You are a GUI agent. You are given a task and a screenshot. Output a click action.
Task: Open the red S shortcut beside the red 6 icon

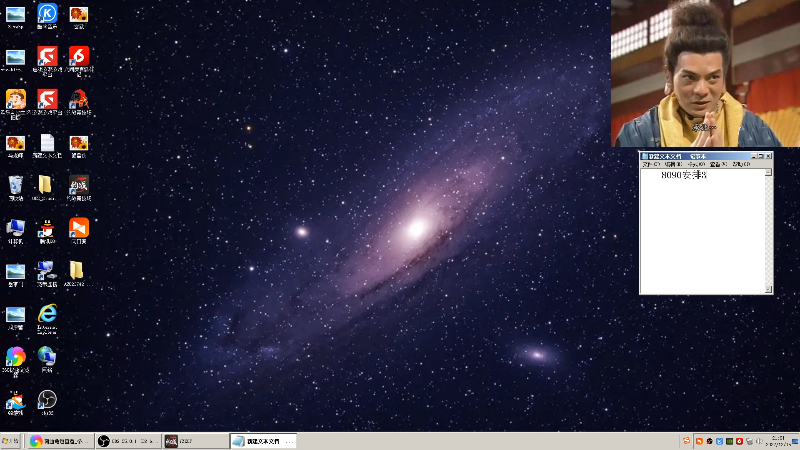click(x=47, y=56)
